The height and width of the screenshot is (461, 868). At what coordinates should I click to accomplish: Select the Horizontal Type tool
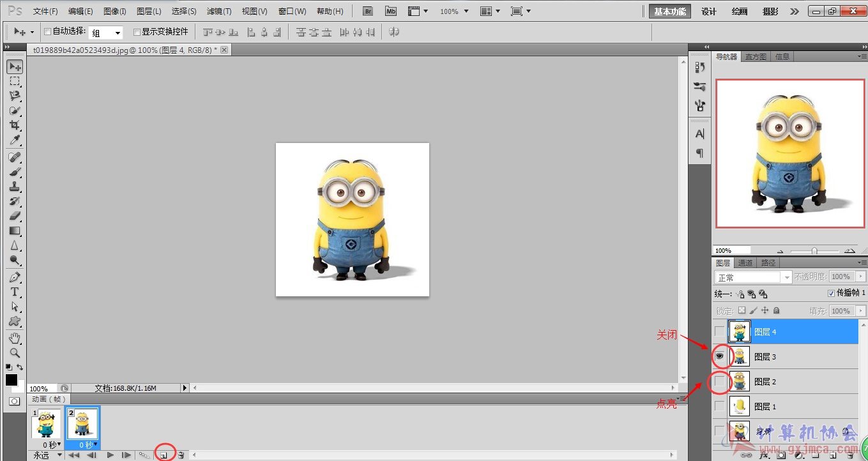point(15,292)
